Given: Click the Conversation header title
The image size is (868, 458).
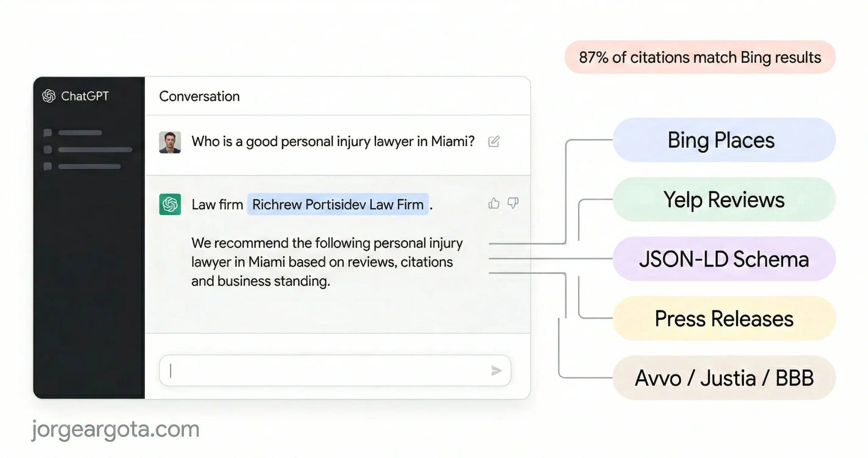Looking at the screenshot, I should click(199, 97).
